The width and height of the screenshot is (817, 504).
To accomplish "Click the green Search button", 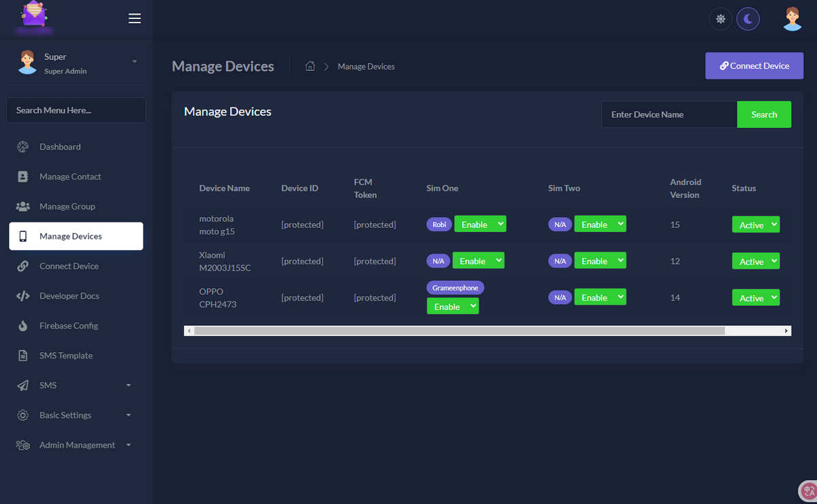I will point(764,114).
